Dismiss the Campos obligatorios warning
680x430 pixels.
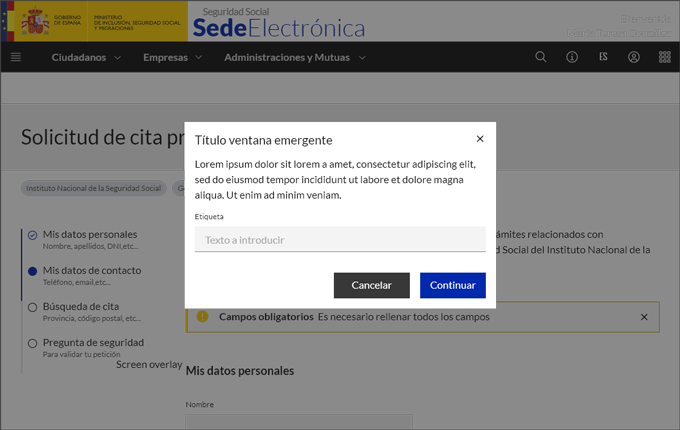tap(644, 317)
